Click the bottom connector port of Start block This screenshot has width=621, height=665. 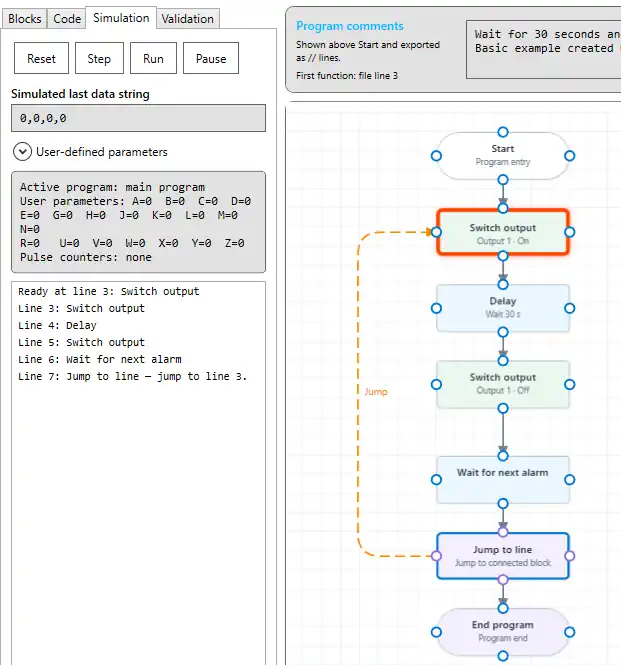point(503,180)
